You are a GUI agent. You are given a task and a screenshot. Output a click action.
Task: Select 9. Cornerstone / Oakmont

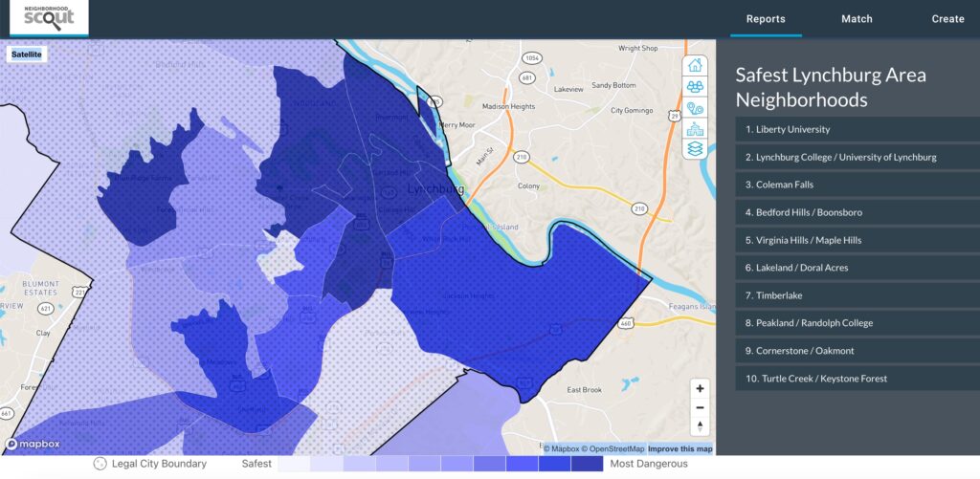(x=857, y=350)
